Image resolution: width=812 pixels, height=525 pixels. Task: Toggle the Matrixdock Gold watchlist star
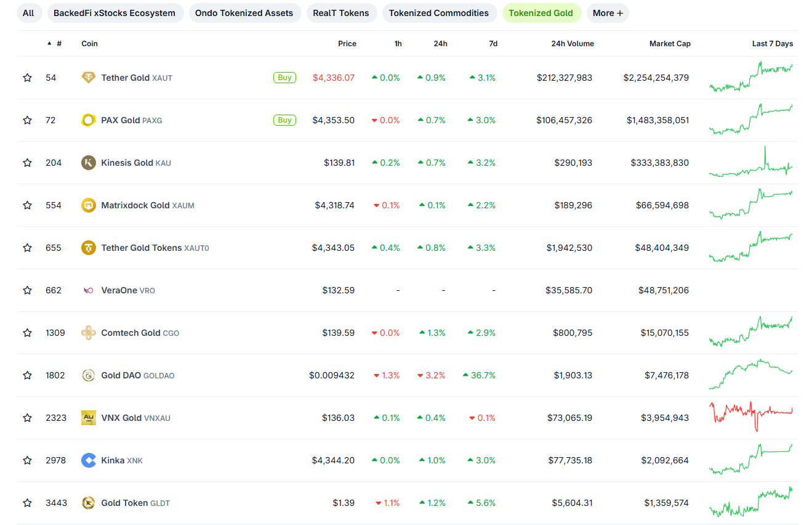(27, 205)
